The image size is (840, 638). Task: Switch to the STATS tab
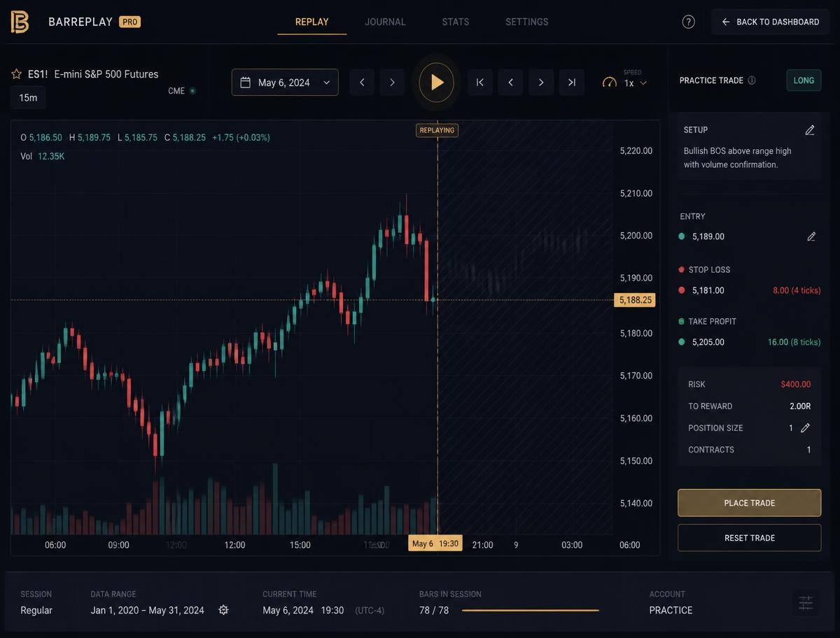click(456, 22)
